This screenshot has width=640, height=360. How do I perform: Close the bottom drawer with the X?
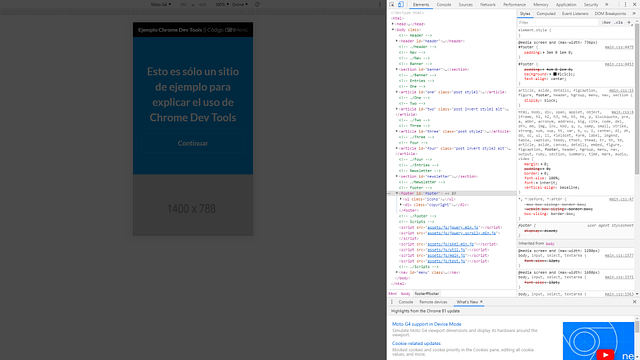[x=635, y=302]
